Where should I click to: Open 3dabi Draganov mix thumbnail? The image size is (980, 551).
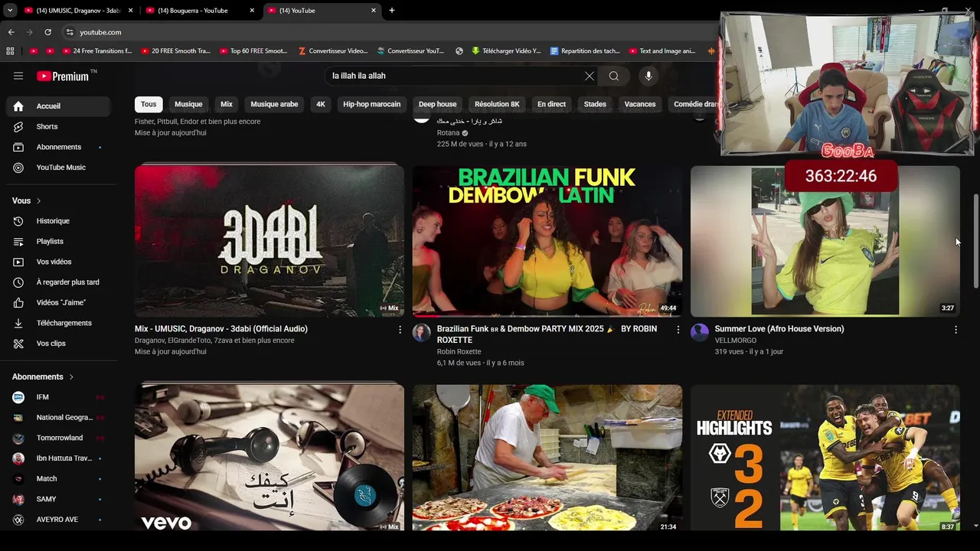pyautogui.click(x=269, y=241)
